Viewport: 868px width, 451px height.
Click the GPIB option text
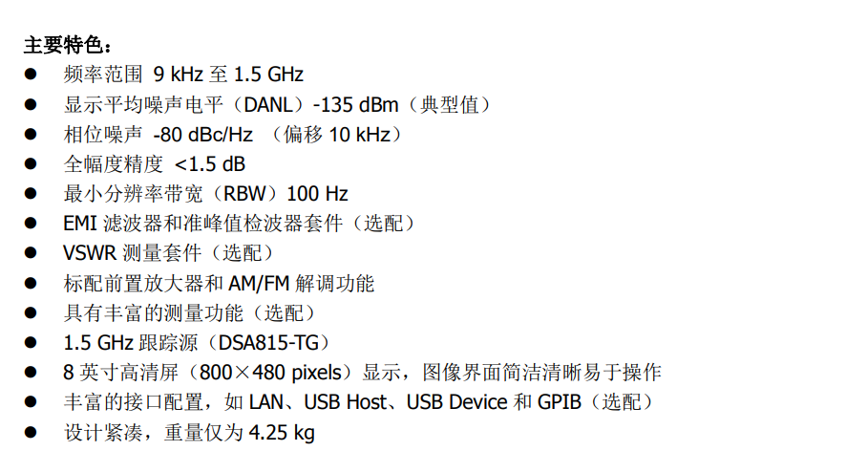tap(560, 402)
